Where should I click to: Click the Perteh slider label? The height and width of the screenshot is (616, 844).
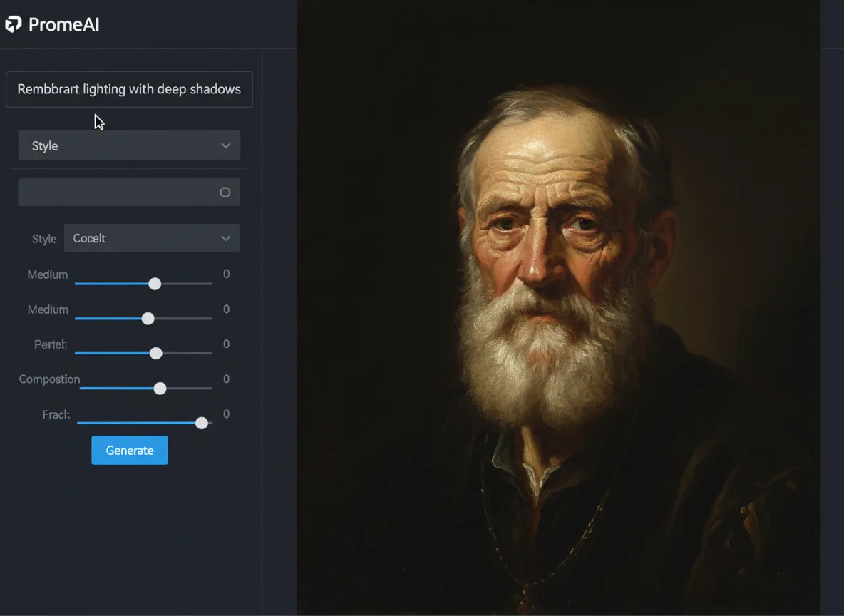click(51, 344)
